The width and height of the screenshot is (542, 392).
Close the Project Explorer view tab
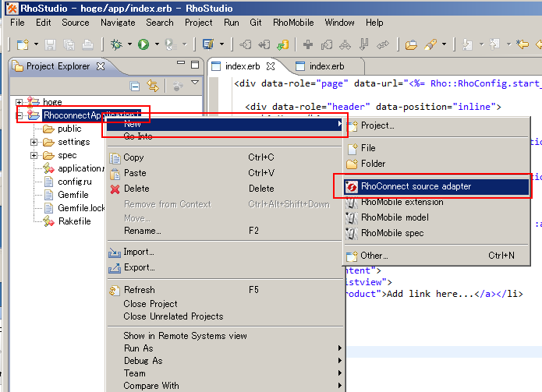click(101, 66)
